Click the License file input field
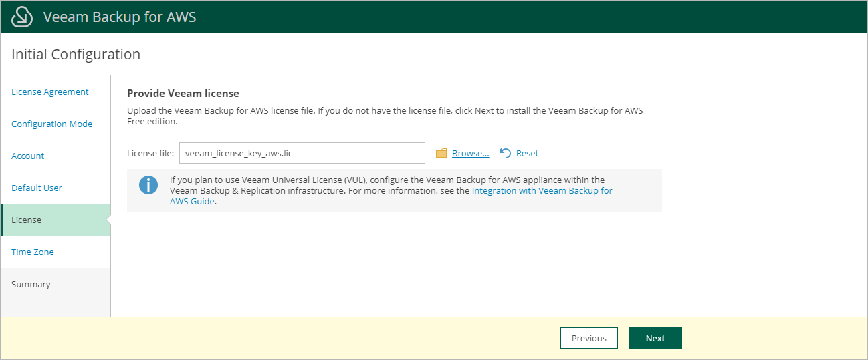Viewport: 868px width, 360px height. tap(302, 153)
